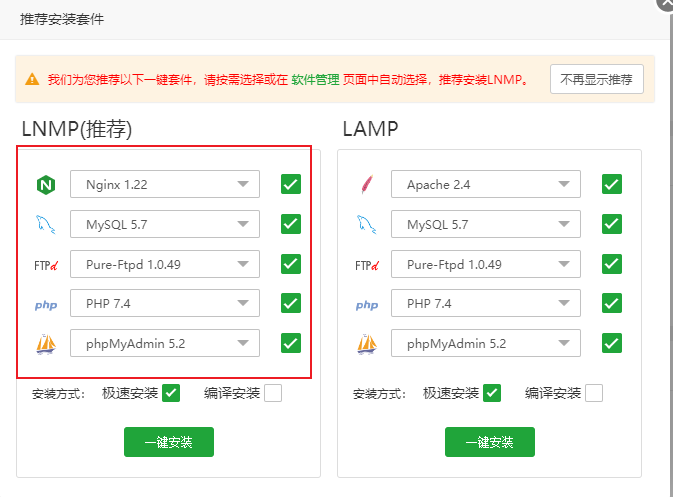Click 一键安装 under LNMP
Viewport: 673px width, 497px height.
coord(169,442)
